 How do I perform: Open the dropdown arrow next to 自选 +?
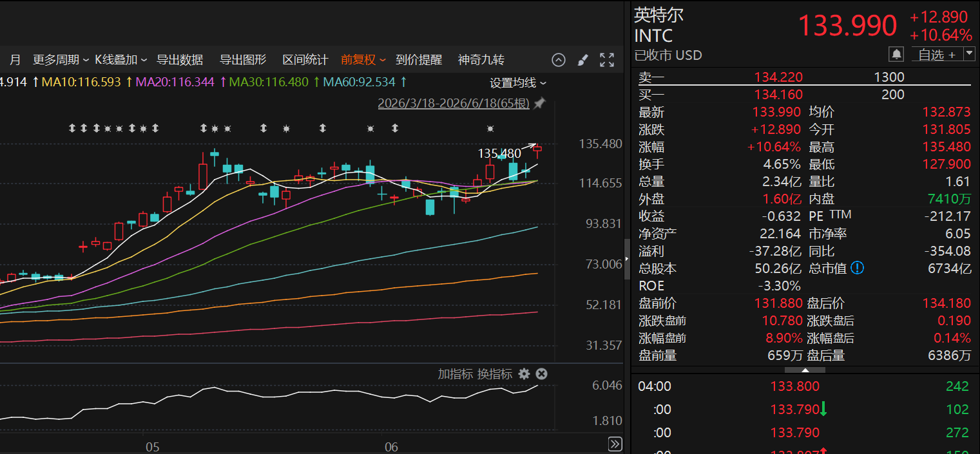970,54
